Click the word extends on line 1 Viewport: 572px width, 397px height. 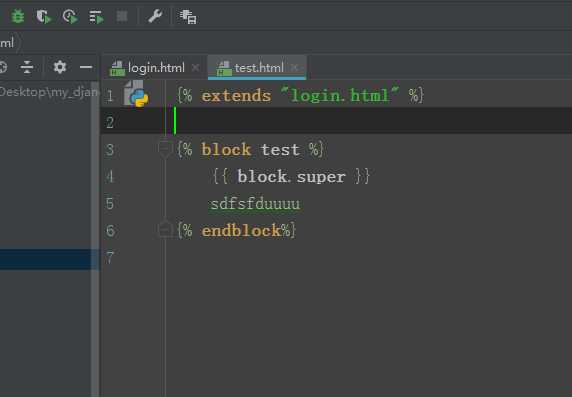point(236,96)
